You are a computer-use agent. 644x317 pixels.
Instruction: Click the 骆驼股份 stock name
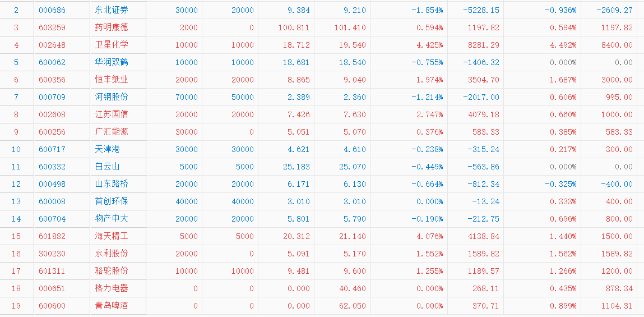[x=112, y=271]
